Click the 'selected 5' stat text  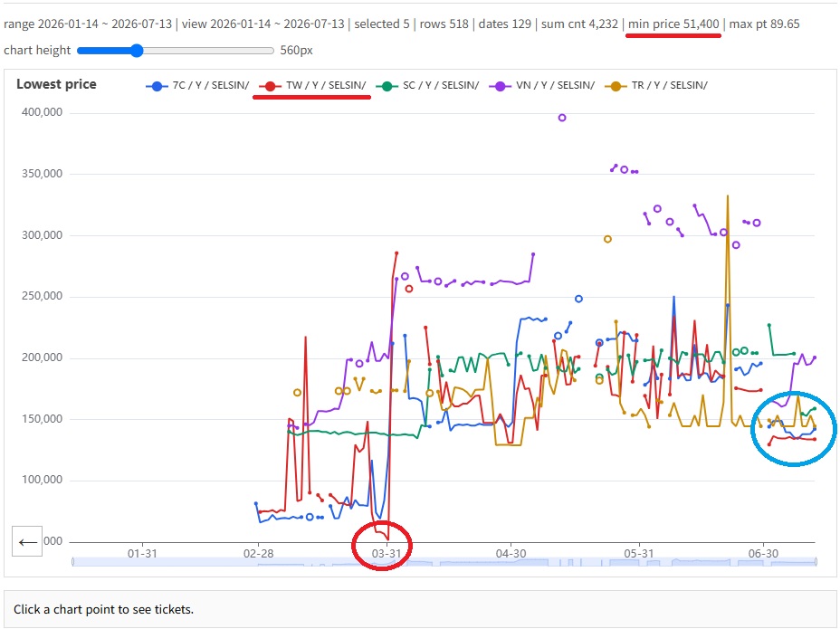[x=381, y=24]
